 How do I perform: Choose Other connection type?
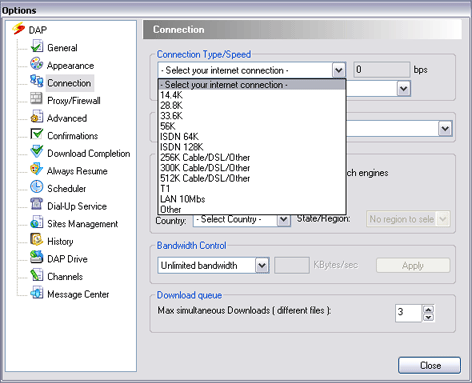252,209
